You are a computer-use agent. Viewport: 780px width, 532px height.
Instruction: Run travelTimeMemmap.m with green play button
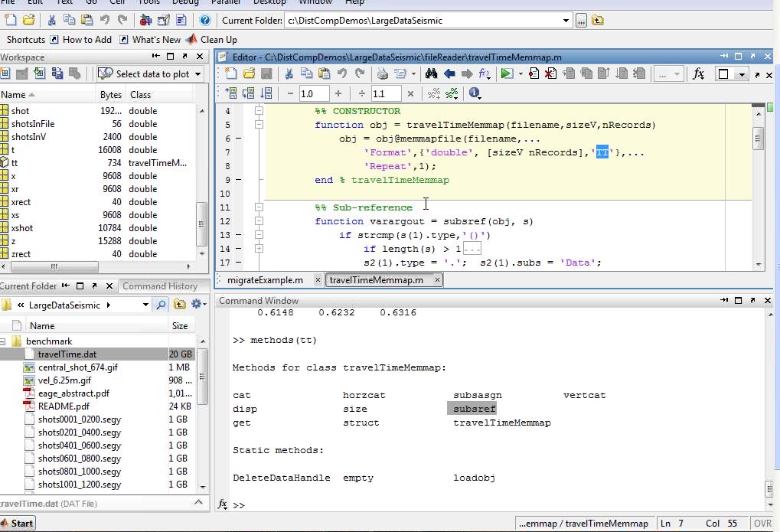[507, 73]
